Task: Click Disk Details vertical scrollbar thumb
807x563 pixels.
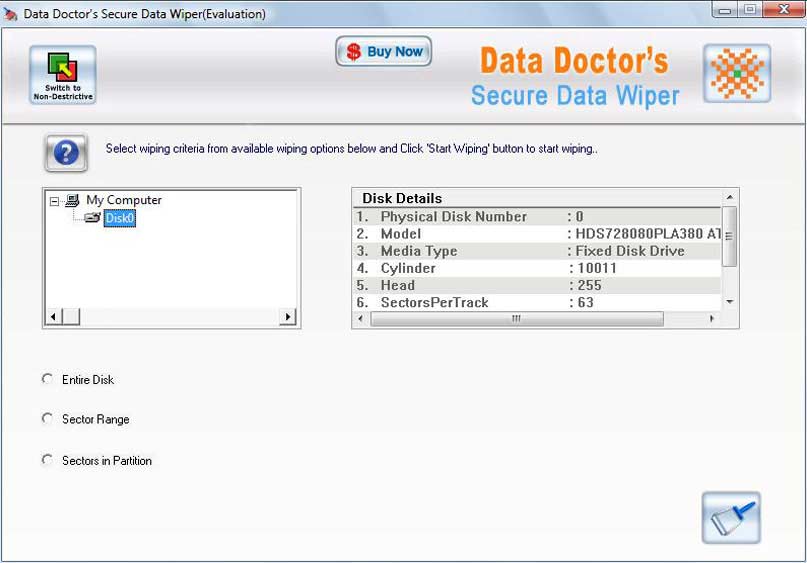Action: click(729, 237)
